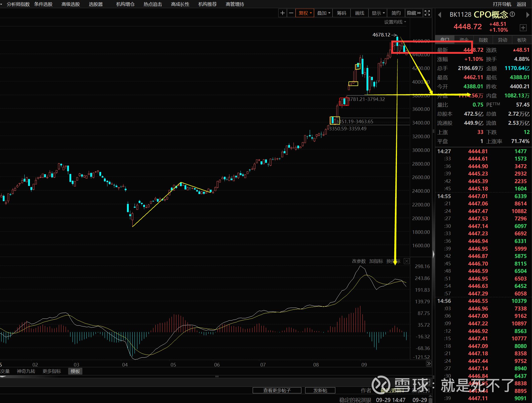Open info icon beside CPO概念 title
The height and width of the screenshot is (403, 532).
tap(512, 14)
